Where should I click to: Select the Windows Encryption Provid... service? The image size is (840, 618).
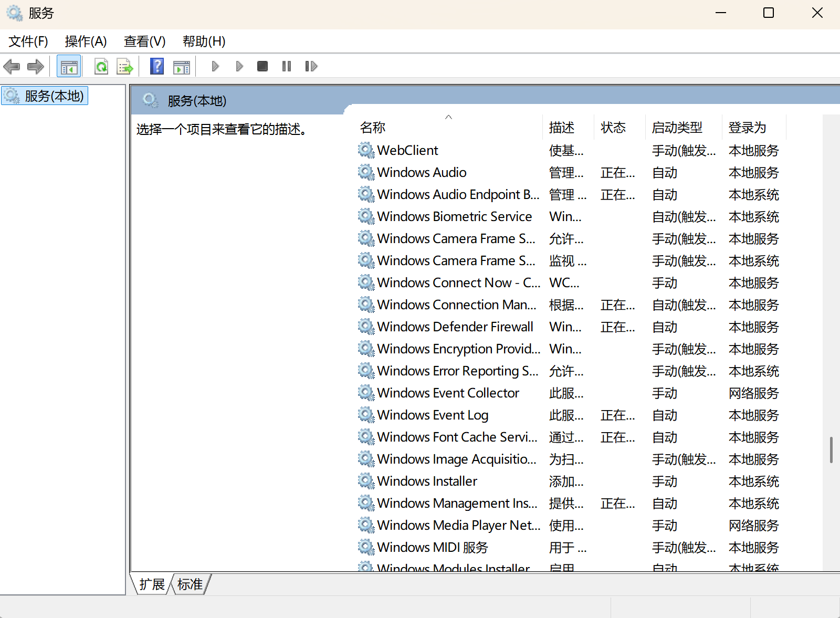point(459,349)
